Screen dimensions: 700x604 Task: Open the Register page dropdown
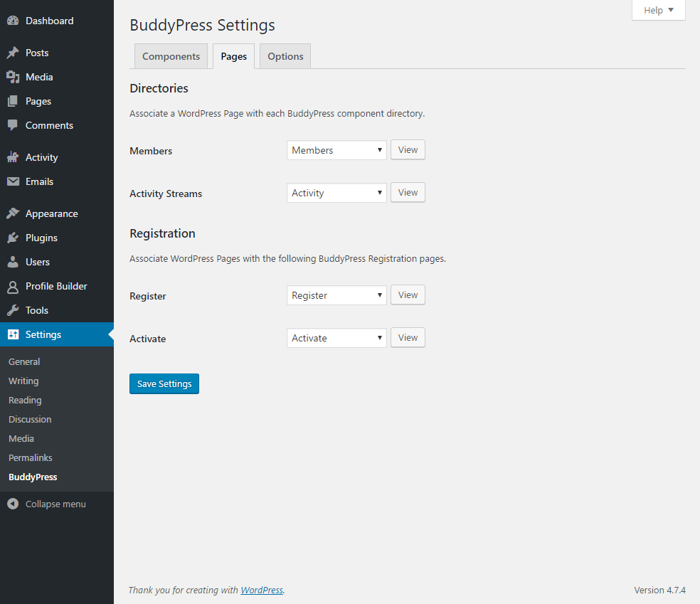tap(336, 295)
